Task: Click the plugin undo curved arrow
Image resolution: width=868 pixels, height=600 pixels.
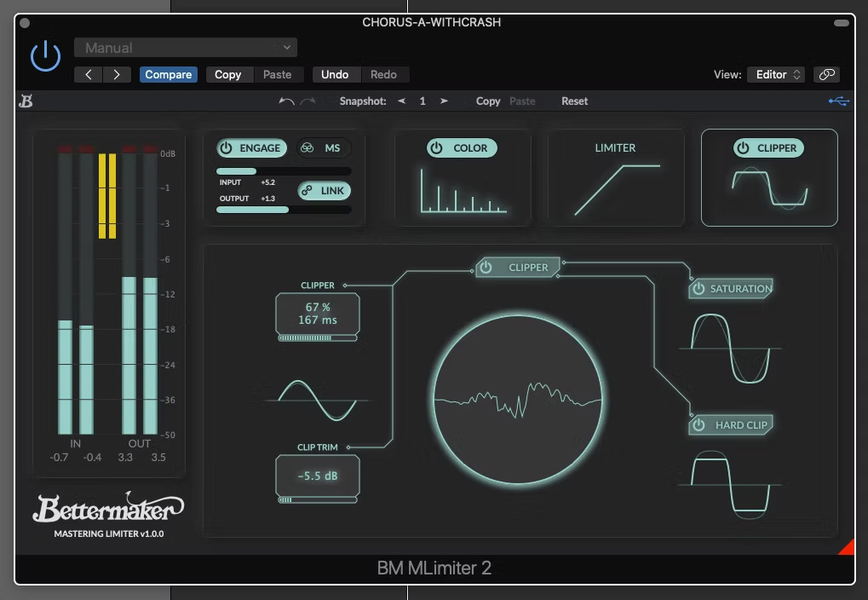Action: [286, 101]
